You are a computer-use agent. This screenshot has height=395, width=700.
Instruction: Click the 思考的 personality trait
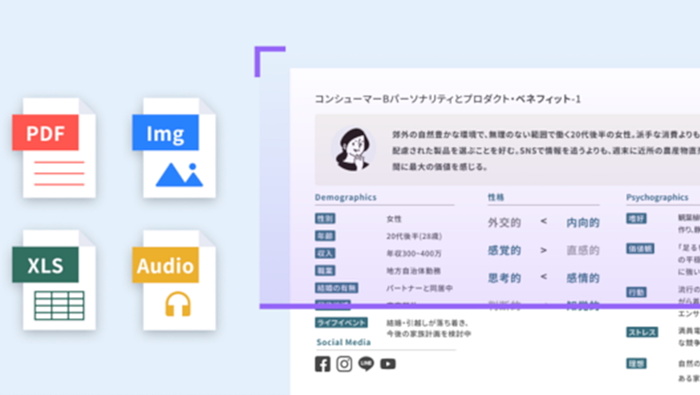(504, 278)
